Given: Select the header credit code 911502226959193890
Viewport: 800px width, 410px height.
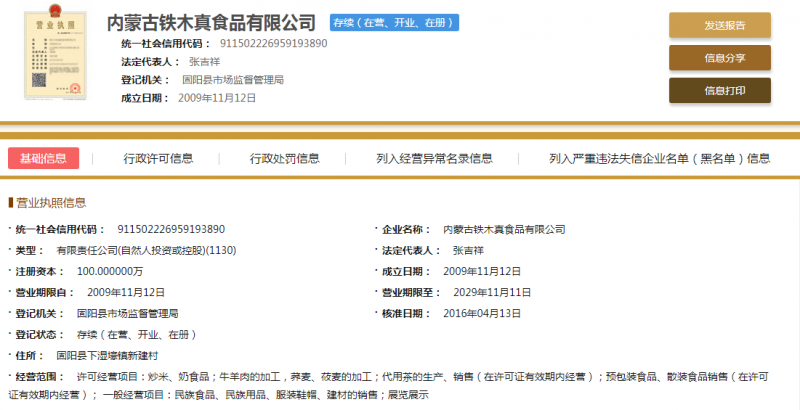Looking at the screenshot, I should pyautogui.click(x=273, y=43).
